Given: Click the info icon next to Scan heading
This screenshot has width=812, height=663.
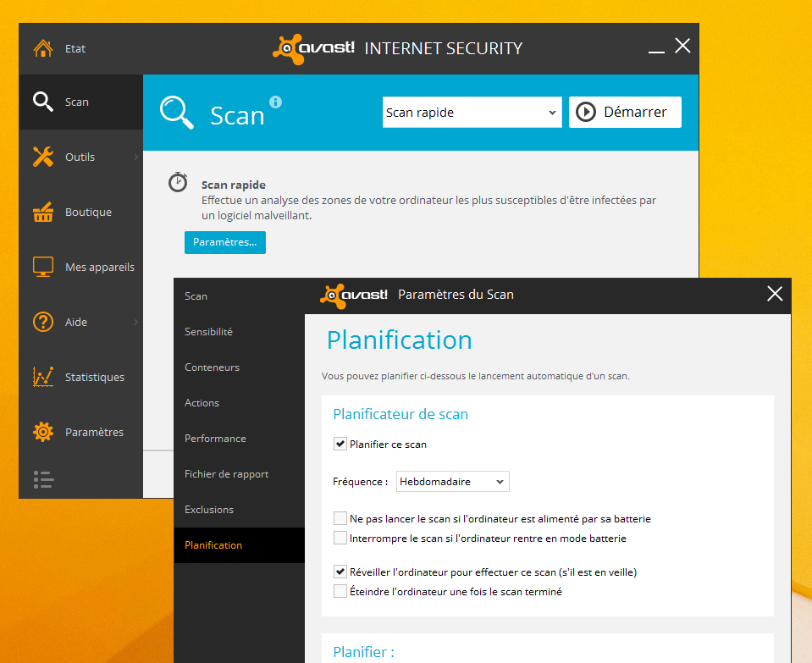Looking at the screenshot, I should click(x=275, y=102).
